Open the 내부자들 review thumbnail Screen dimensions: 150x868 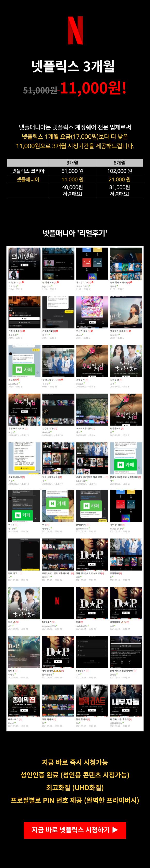pos(126,701)
